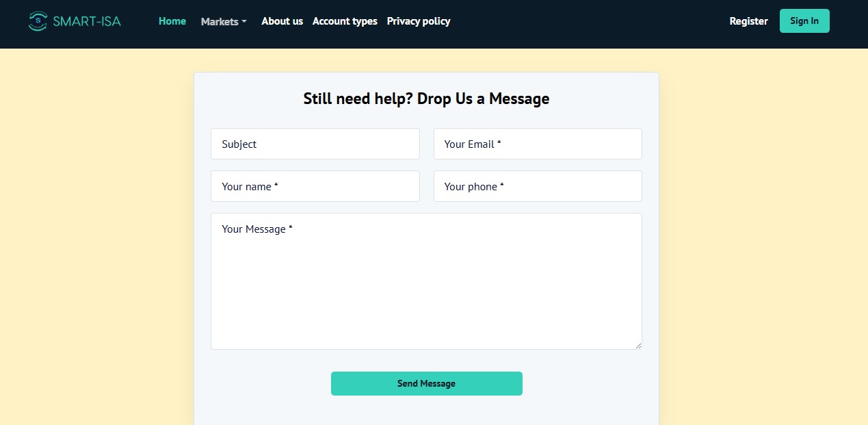Focus the Your Email field

tap(538, 144)
